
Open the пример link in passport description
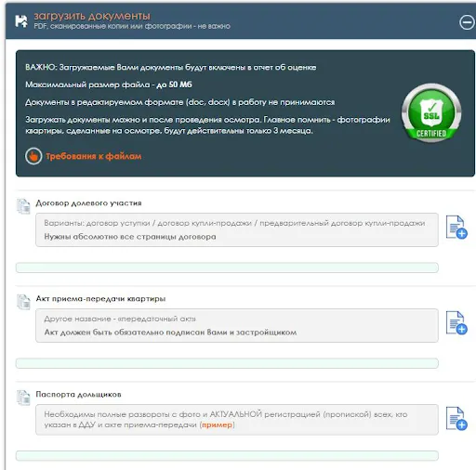(x=217, y=424)
